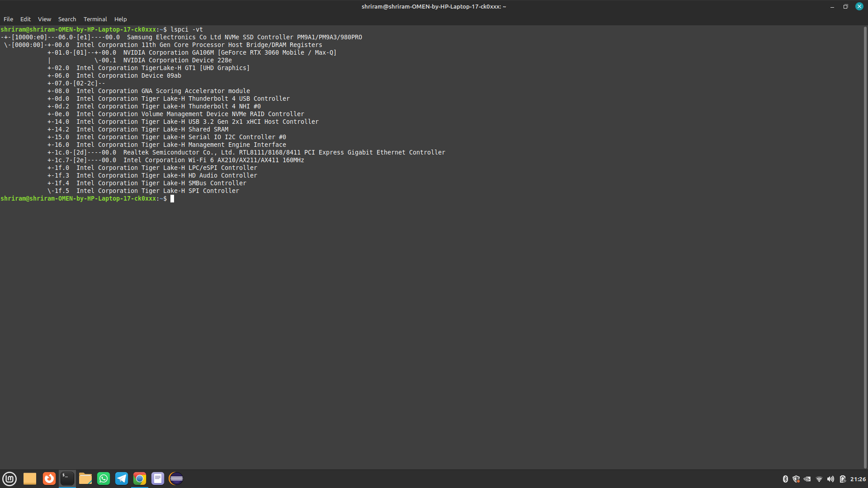
Task: Open the File menu
Action: point(8,19)
